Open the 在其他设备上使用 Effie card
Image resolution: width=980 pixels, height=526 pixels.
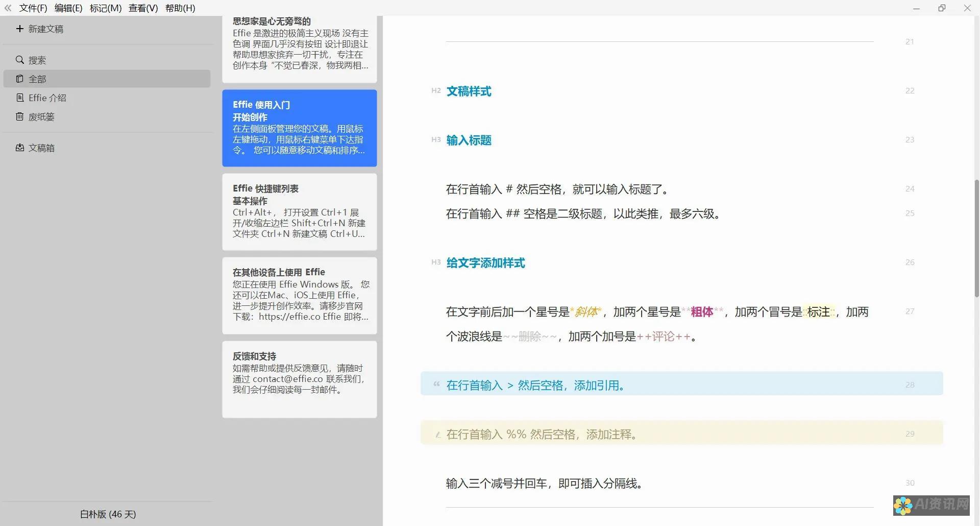[300, 296]
